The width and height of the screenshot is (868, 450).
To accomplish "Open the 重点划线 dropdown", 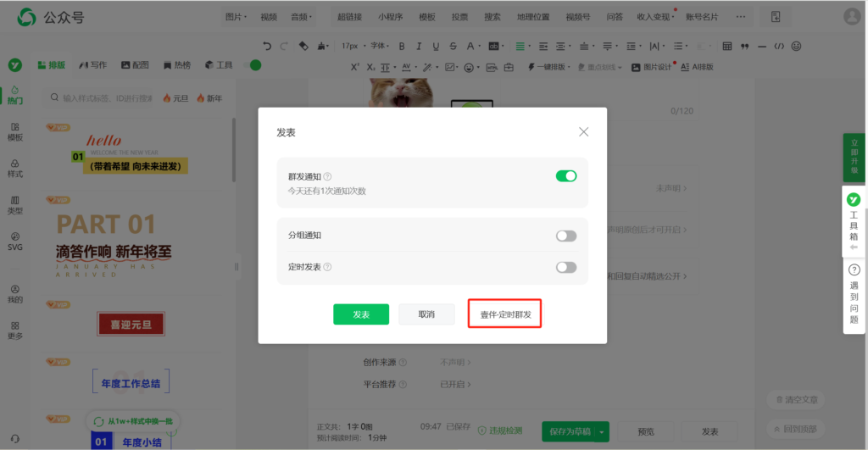I will (600, 68).
